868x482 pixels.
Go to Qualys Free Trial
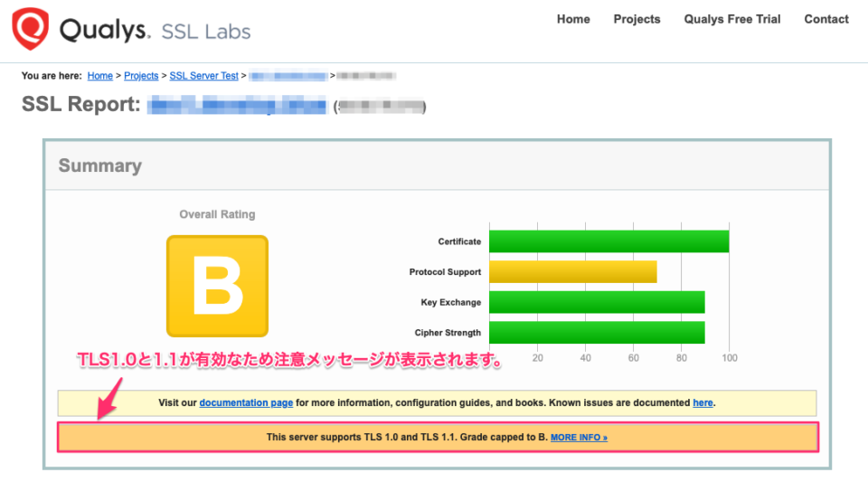click(x=731, y=19)
